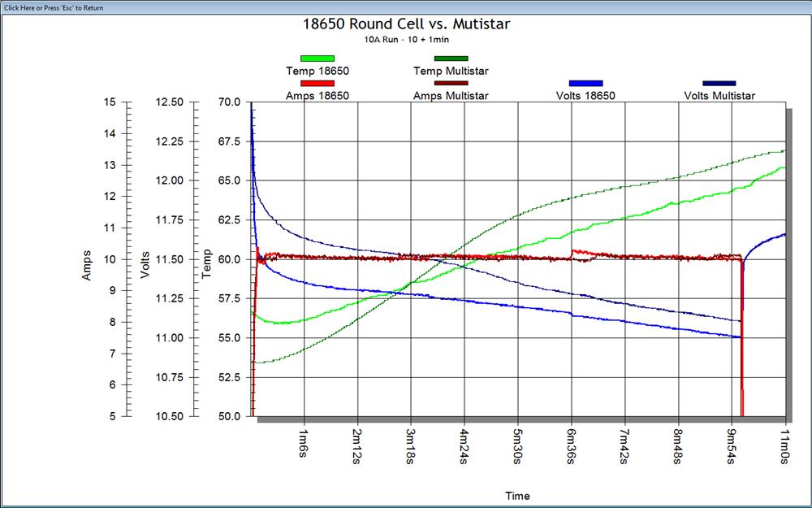
Task: Click the chart title '18650 Round Cell vs. Mutistar'
Action: click(x=407, y=24)
